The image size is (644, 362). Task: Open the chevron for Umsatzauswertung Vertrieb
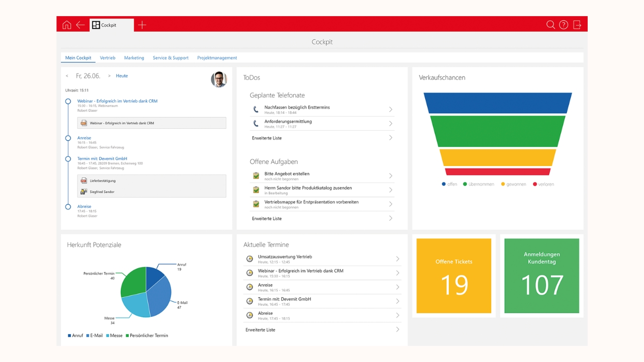click(397, 259)
